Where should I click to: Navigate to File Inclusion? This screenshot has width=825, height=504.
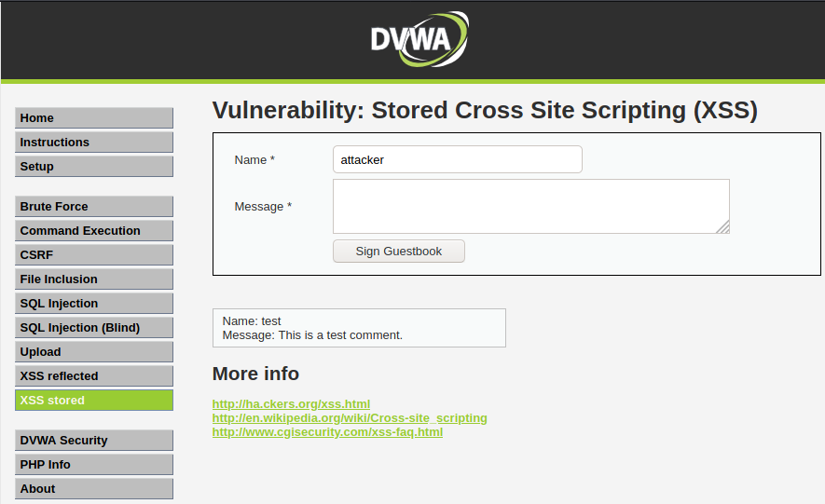(x=94, y=279)
